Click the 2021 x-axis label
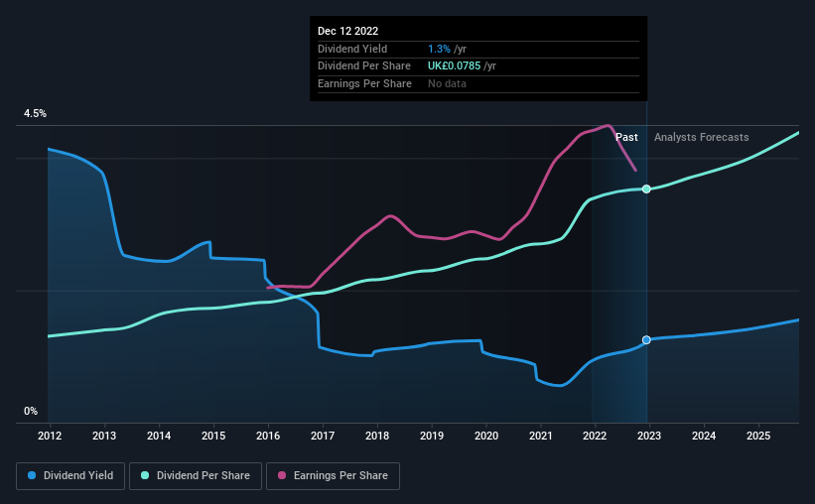Image resolution: width=815 pixels, height=504 pixels. coord(541,436)
